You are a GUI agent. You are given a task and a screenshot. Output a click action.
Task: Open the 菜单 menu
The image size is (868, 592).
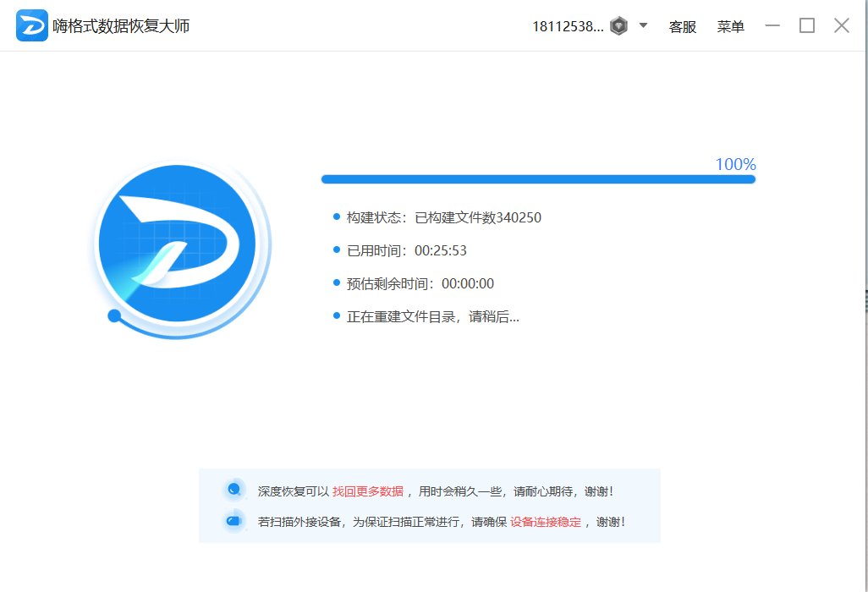click(730, 25)
